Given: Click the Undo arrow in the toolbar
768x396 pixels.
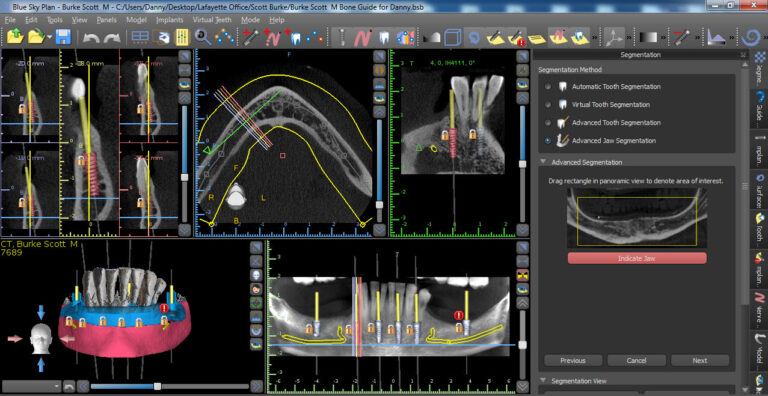Looking at the screenshot, I should [91, 38].
